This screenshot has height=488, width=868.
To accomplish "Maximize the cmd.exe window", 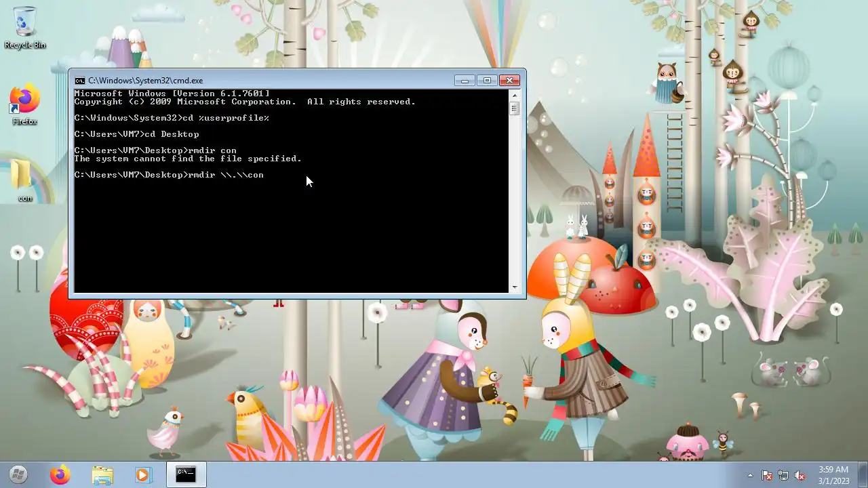I will pyautogui.click(x=487, y=81).
